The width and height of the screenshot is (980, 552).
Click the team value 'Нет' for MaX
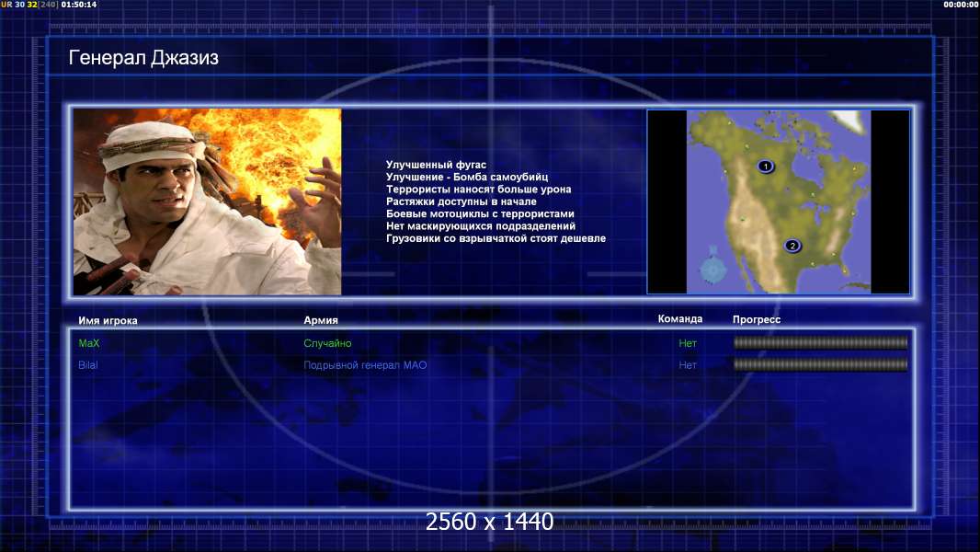coord(688,343)
